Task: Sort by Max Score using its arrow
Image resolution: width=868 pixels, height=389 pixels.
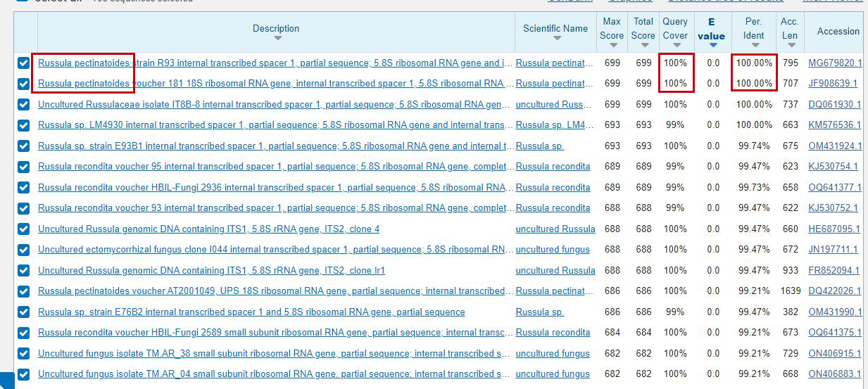Action: pos(612,46)
